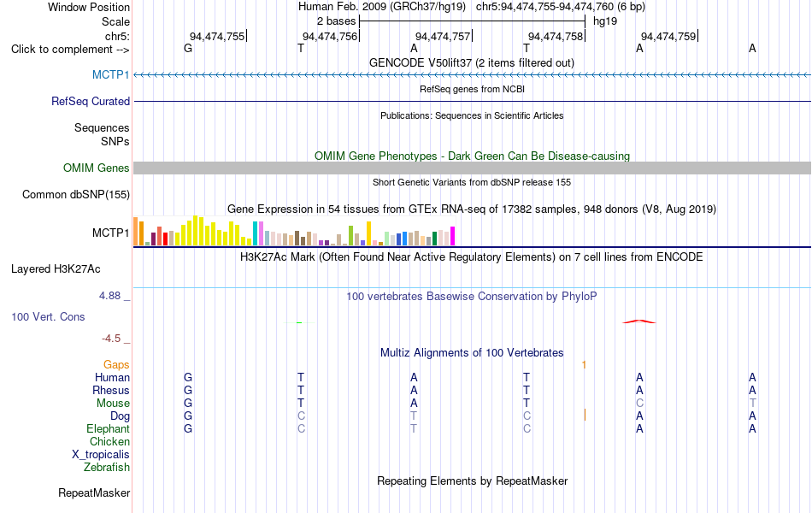Click the Mouse species row label
The image size is (812, 513).
tap(113, 404)
